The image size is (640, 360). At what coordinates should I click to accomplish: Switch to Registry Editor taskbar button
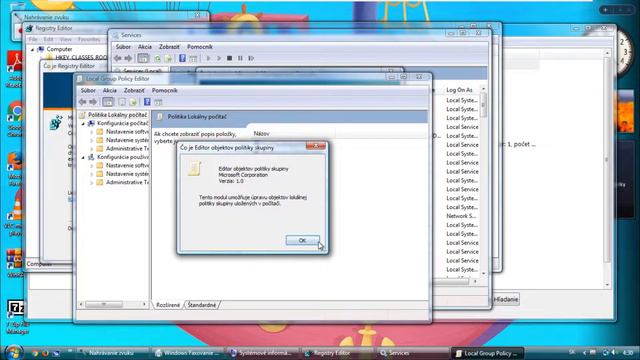click(331, 353)
